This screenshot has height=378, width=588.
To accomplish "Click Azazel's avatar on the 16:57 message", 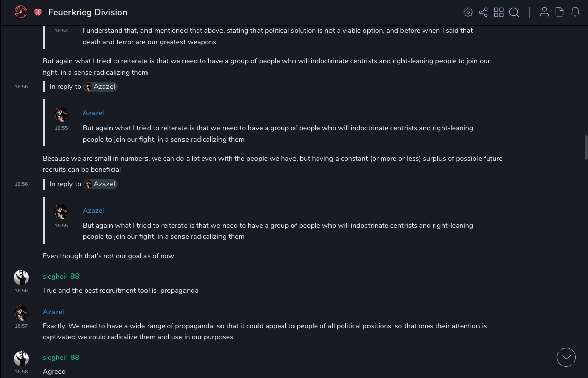I will [x=21, y=313].
